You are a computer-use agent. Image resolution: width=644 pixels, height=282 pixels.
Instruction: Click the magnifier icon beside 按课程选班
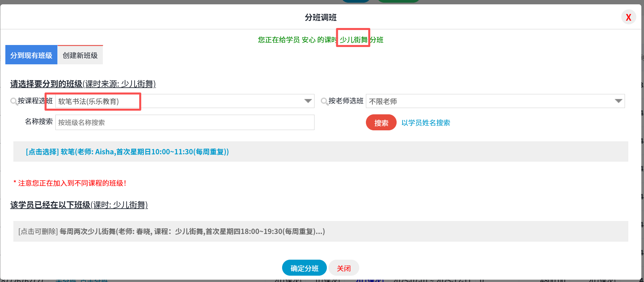point(14,101)
